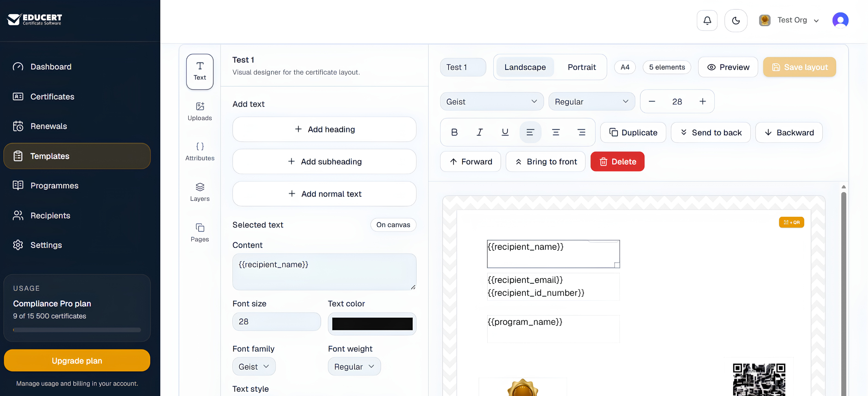Switch to Portrait orientation
This screenshot has height=396, width=868.
pyautogui.click(x=582, y=67)
